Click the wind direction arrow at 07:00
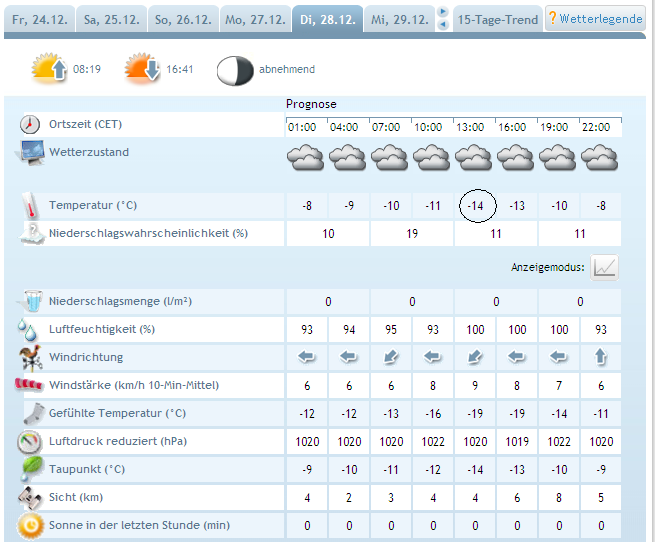The height and width of the screenshot is (542, 655). point(391,357)
